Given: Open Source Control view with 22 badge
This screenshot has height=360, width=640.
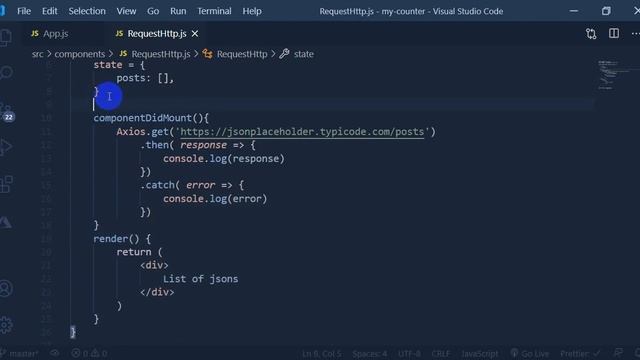Looking at the screenshot, I should [x=7, y=112].
